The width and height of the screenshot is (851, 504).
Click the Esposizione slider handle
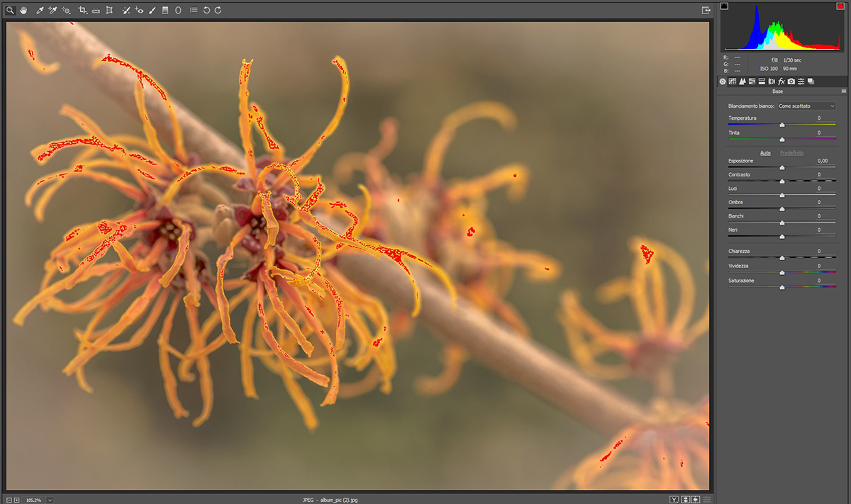tap(782, 167)
